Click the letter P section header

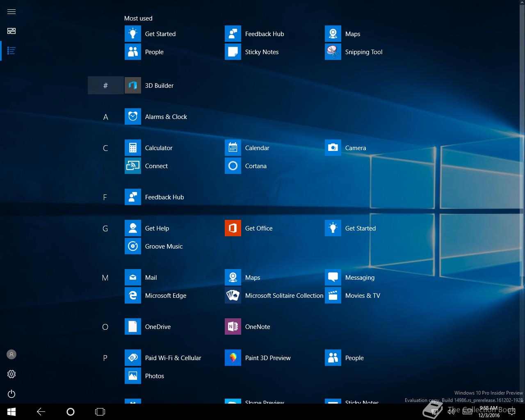pos(105,358)
